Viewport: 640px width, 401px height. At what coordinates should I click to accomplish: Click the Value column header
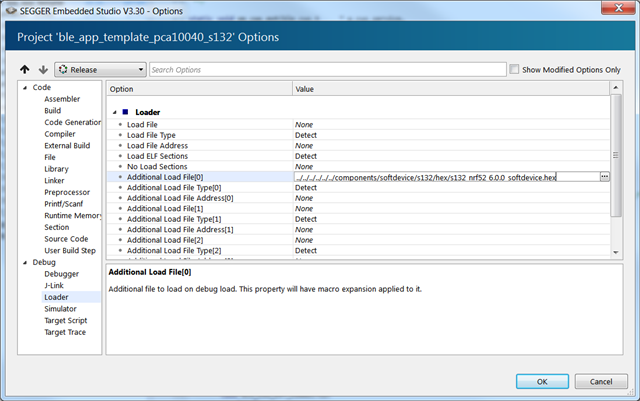point(451,89)
